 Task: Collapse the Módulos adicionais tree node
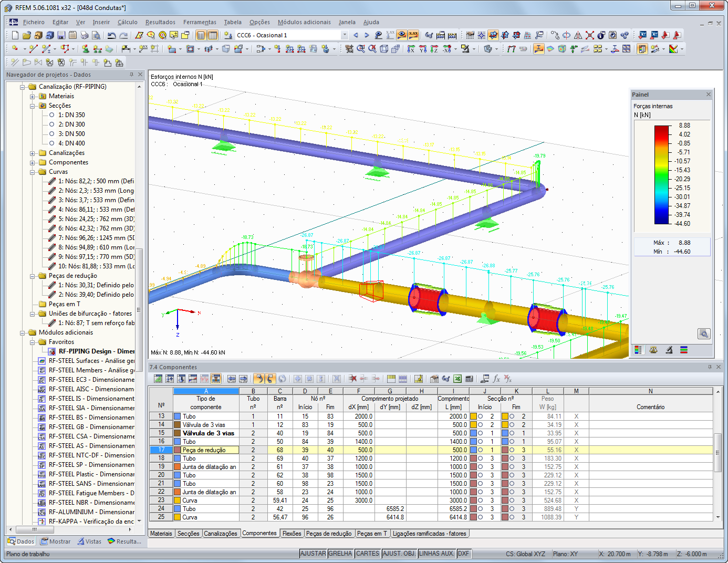[x=23, y=332]
